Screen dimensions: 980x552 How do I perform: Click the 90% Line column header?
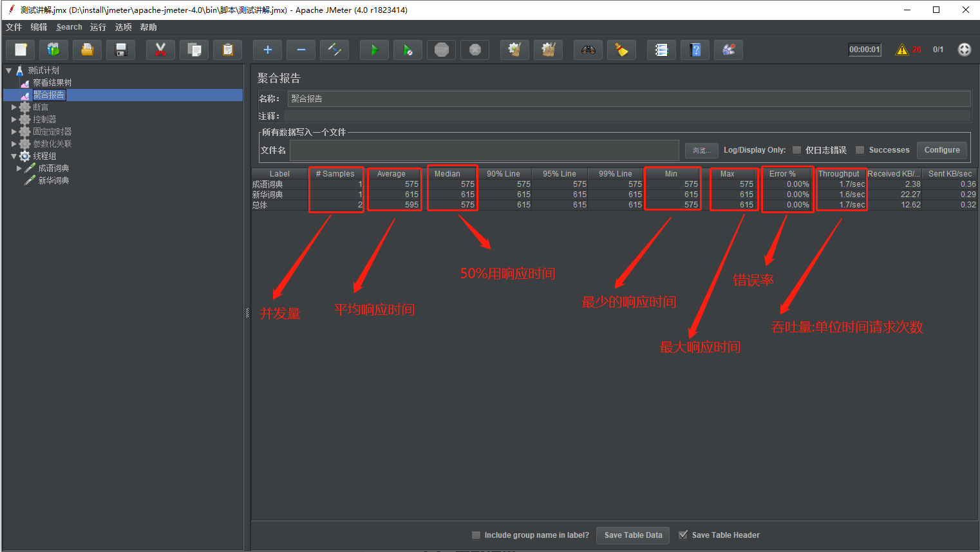coord(504,174)
